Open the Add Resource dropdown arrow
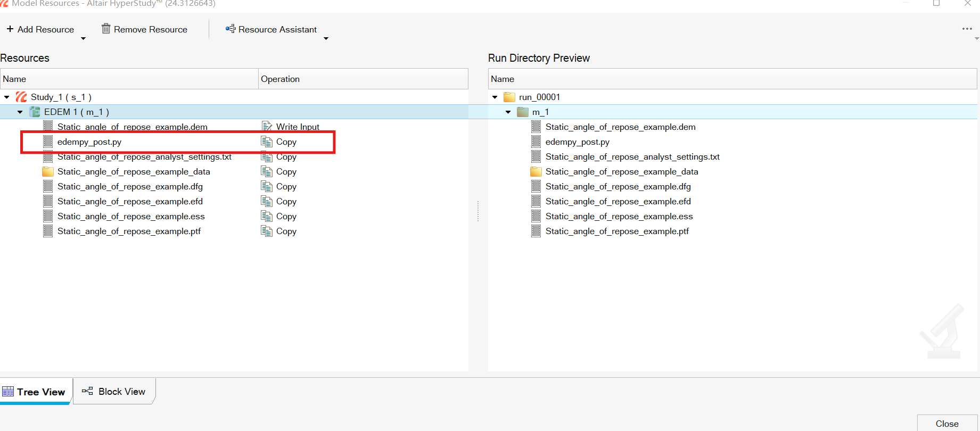Viewport: 980px width, 431px height. [83, 38]
